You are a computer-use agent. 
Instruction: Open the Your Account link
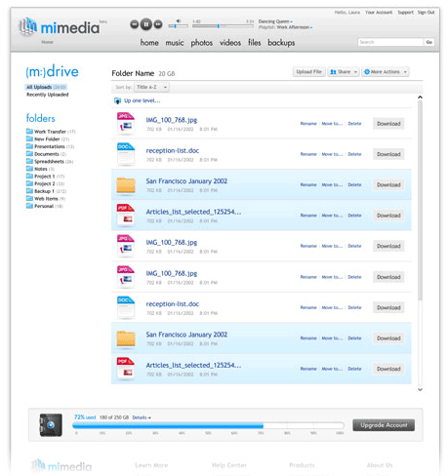tap(379, 13)
